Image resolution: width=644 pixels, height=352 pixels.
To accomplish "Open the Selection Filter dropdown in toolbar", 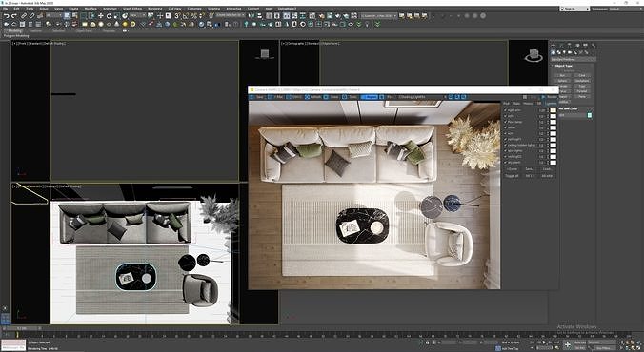I will [x=53, y=15].
